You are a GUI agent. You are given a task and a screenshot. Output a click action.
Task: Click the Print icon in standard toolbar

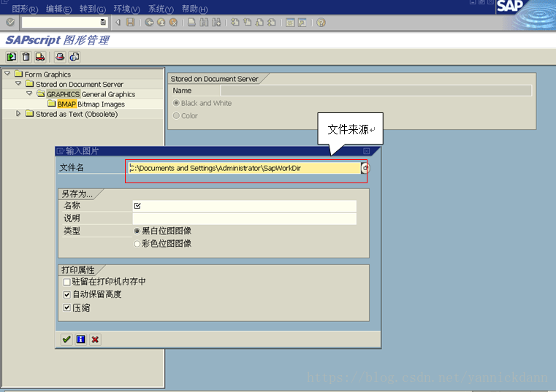tap(191, 23)
